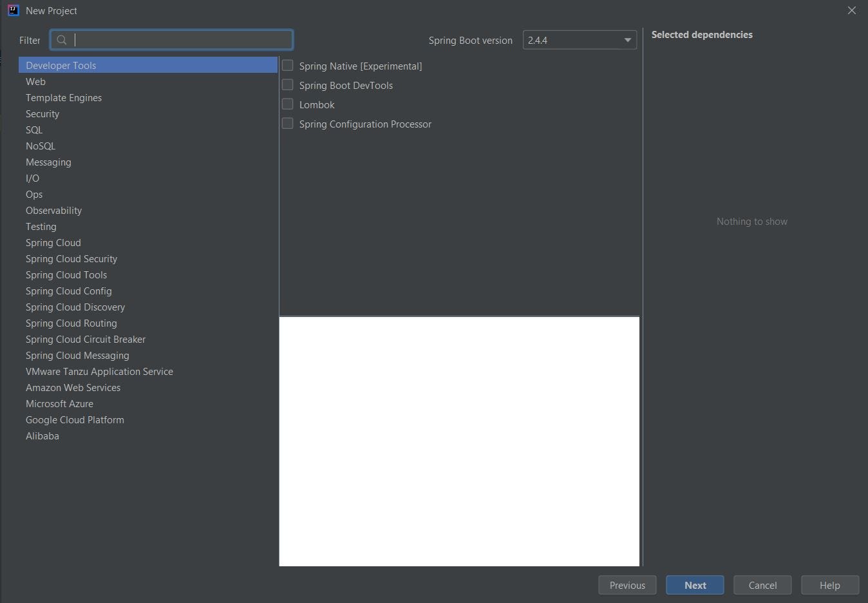The image size is (868, 603).
Task: Enable Spring Configuration Processor checkbox
Action: (x=288, y=124)
